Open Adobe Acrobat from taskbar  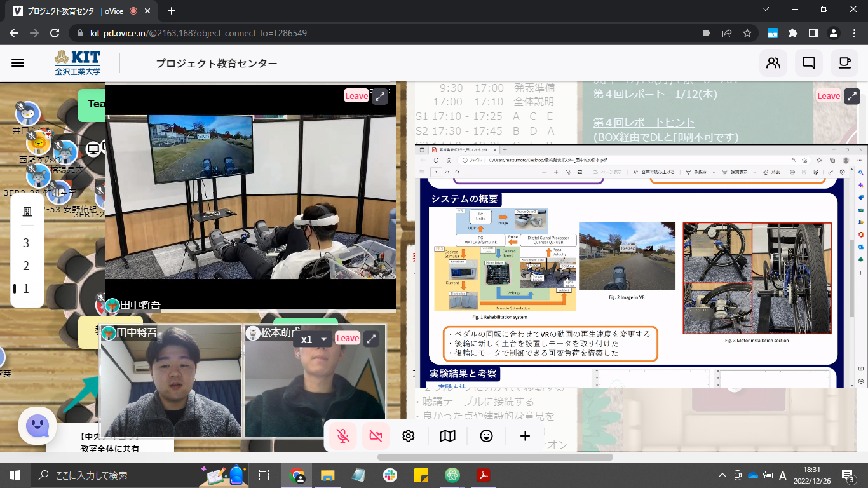point(484,475)
